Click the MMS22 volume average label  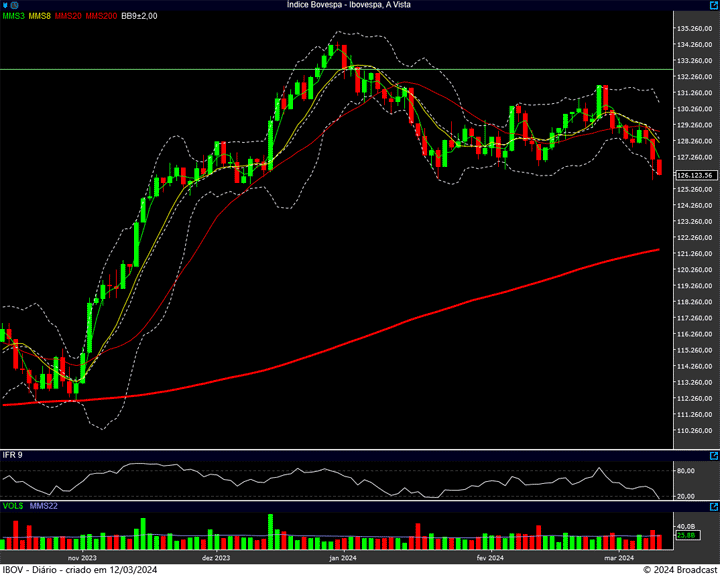click(45, 507)
